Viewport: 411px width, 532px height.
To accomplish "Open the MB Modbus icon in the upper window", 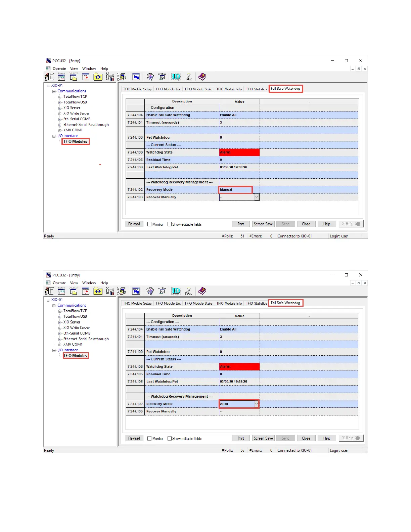I will click(136, 77).
